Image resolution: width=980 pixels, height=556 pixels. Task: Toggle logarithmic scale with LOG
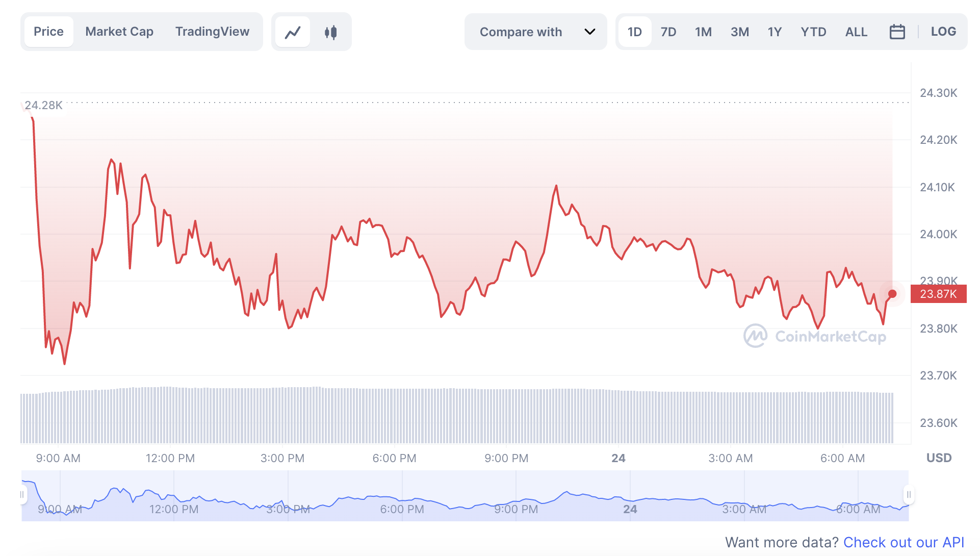(943, 32)
